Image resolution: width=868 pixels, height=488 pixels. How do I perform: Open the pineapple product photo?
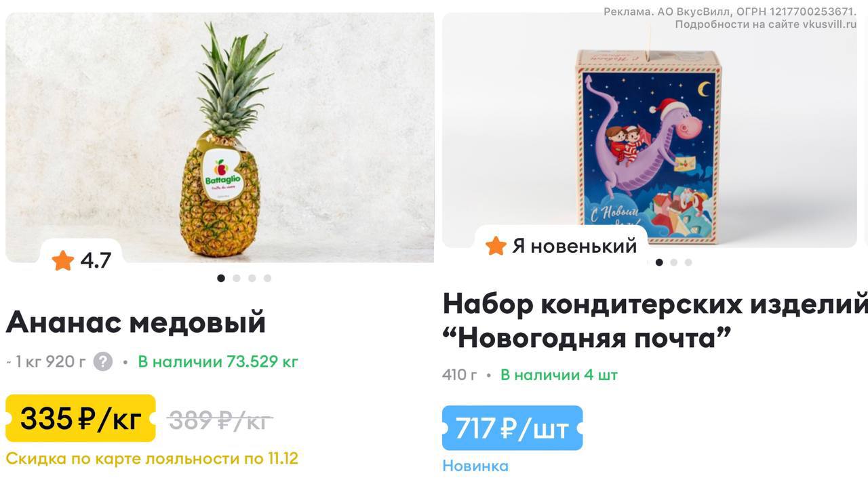click(220, 138)
